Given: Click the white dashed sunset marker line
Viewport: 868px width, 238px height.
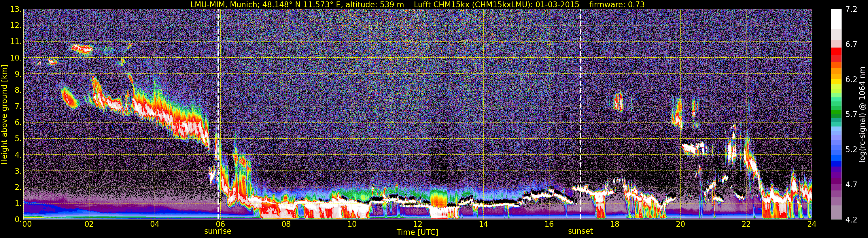Looking at the screenshot, I should pos(580,114).
